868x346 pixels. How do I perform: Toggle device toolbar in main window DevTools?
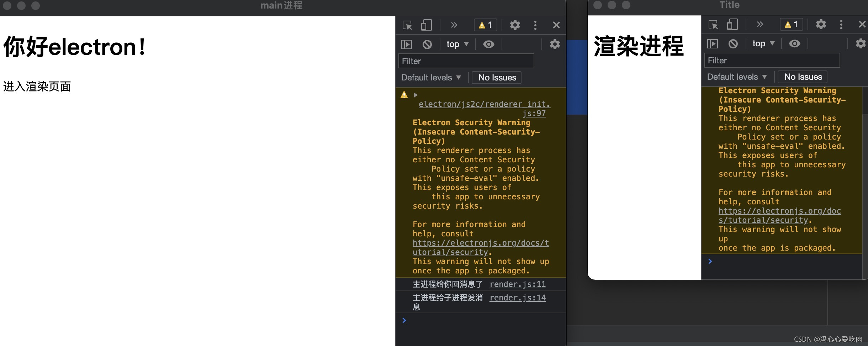click(426, 25)
